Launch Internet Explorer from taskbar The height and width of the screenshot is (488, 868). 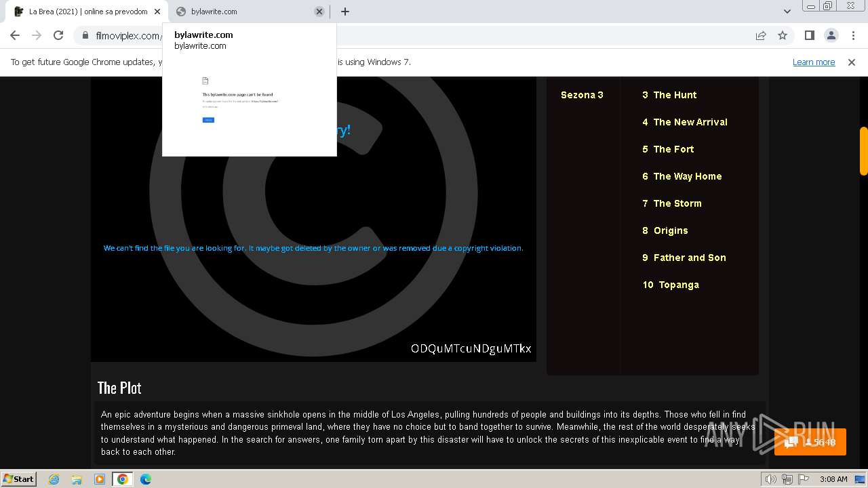[x=54, y=479]
